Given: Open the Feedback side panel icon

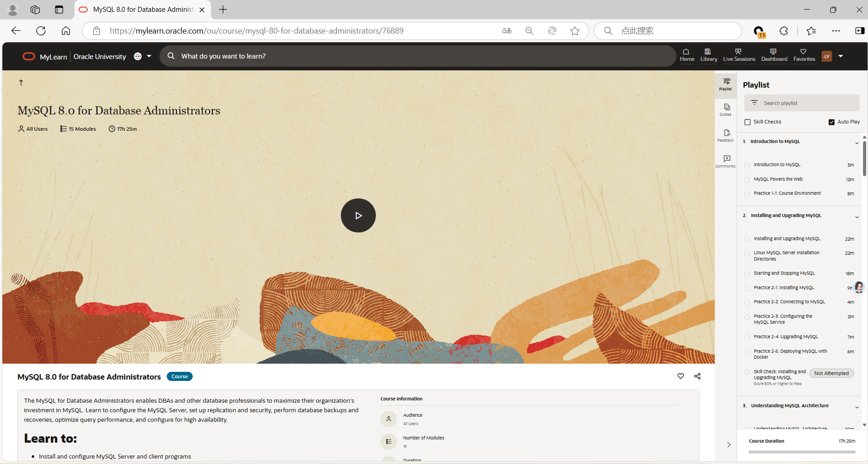Looking at the screenshot, I should click(726, 135).
